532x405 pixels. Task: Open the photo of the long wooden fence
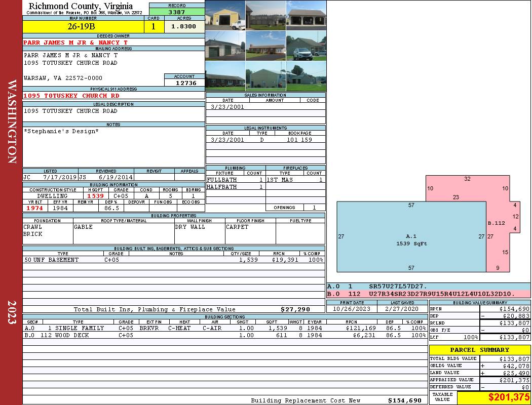pos(265,15)
